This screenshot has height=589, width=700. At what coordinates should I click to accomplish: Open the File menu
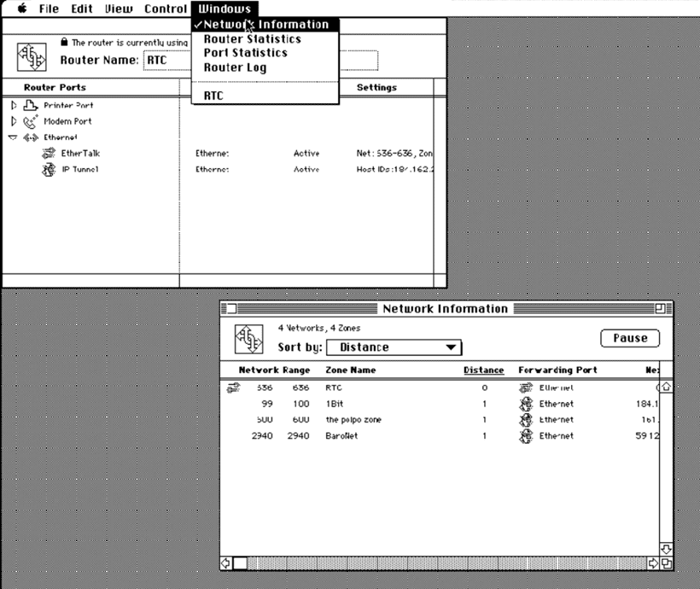pyautogui.click(x=49, y=9)
